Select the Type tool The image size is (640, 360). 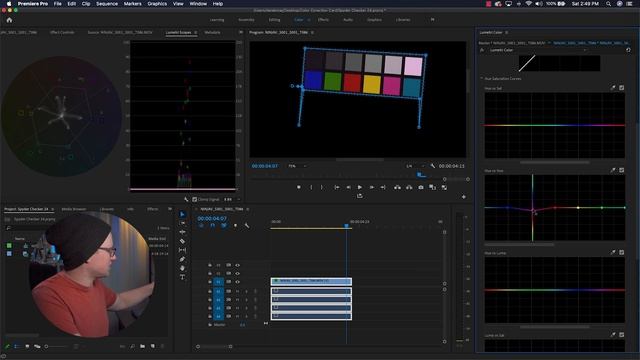coord(182,277)
